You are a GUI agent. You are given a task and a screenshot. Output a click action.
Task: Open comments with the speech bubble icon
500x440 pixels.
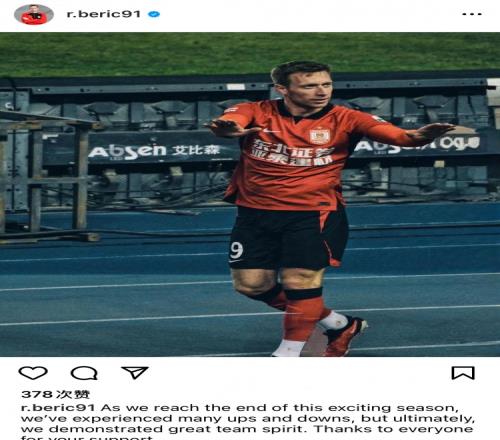[84, 373]
